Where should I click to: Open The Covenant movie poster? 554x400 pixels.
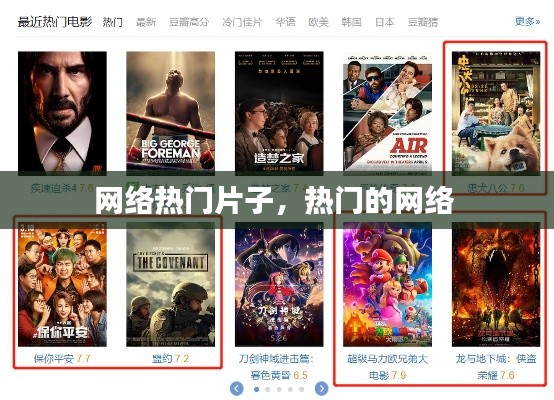click(171, 284)
